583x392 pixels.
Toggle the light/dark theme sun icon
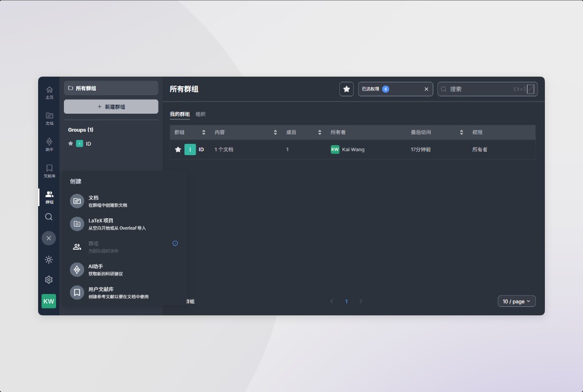click(49, 260)
